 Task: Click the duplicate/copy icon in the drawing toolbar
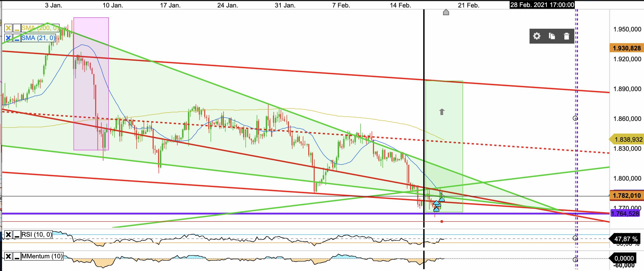coord(552,36)
